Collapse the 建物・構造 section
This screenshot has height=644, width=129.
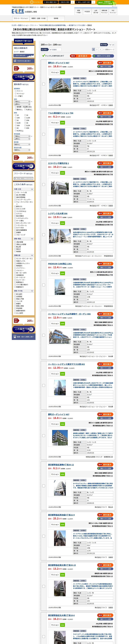click(24, 238)
